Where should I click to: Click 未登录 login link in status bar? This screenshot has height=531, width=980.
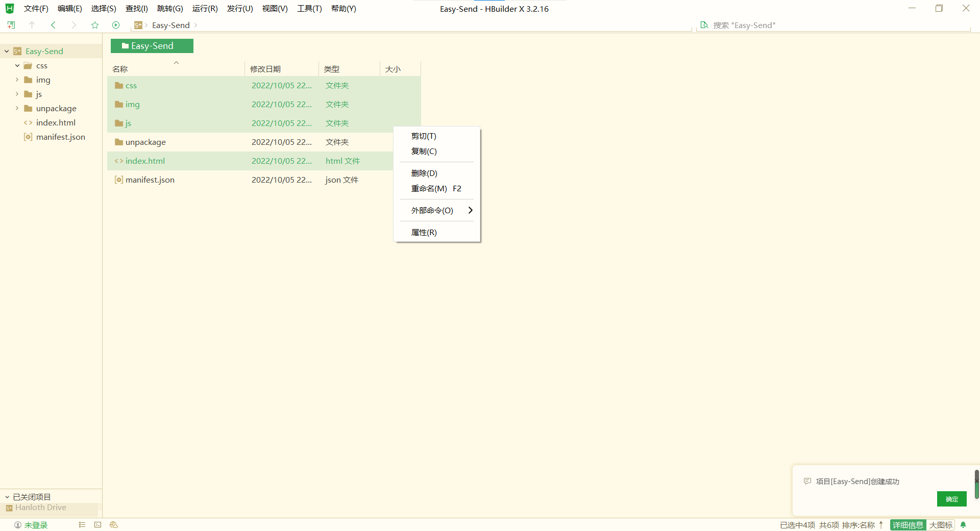pos(36,525)
